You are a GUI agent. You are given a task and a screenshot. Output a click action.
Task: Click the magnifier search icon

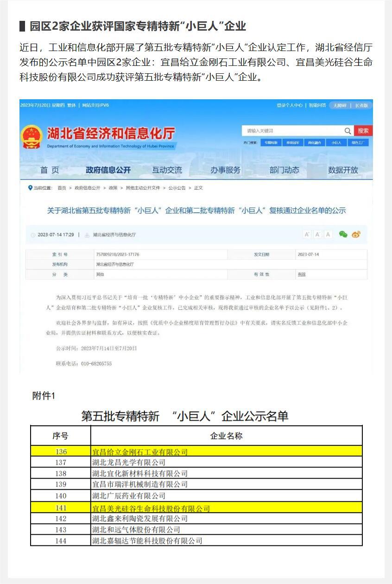pyautogui.click(x=348, y=131)
